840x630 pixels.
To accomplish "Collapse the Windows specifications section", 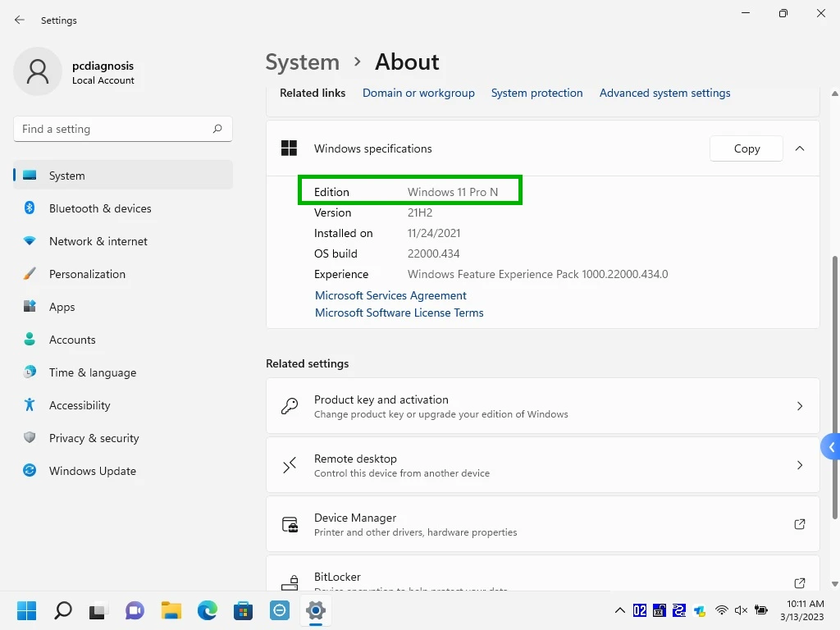I will (800, 148).
